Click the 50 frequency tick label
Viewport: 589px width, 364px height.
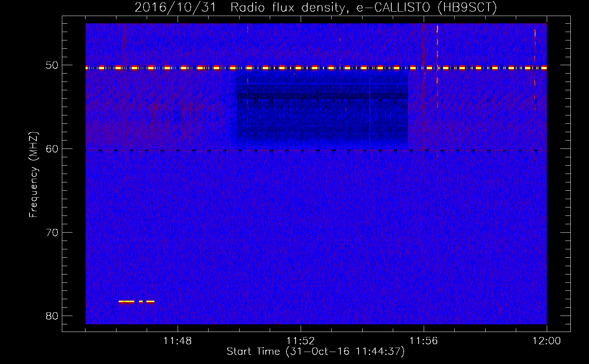click(x=52, y=65)
